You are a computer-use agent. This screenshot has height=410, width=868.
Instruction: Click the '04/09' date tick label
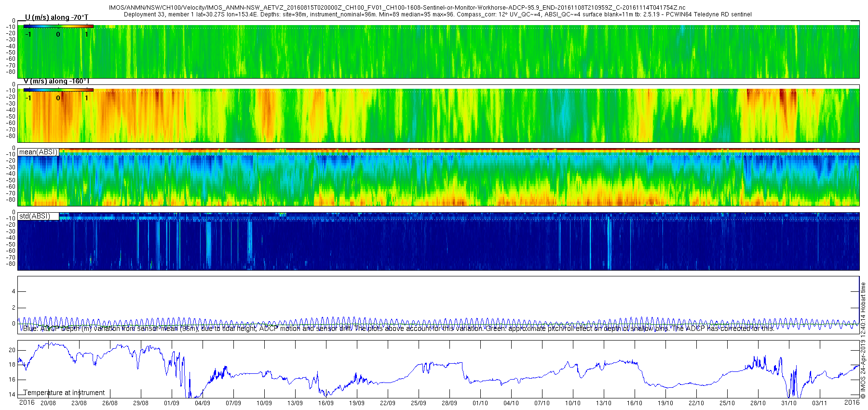(x=203, y=403)
